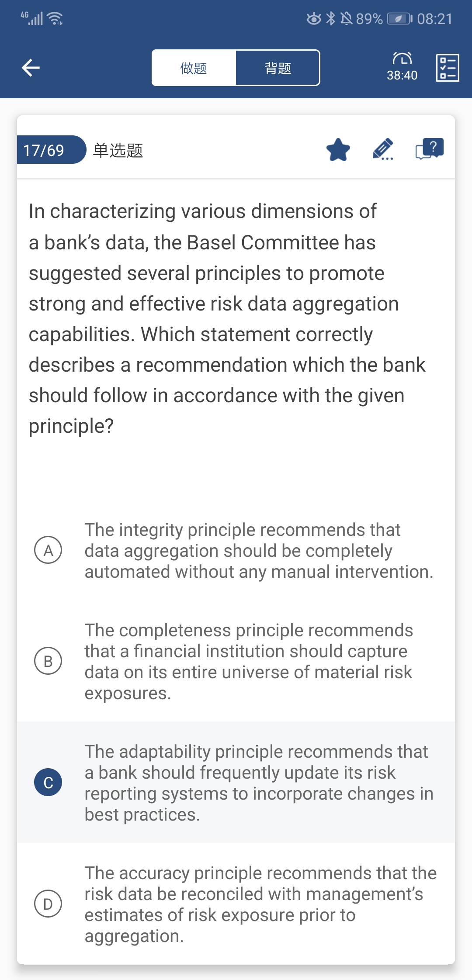Open the answer sheet list icon

[448, 68]
